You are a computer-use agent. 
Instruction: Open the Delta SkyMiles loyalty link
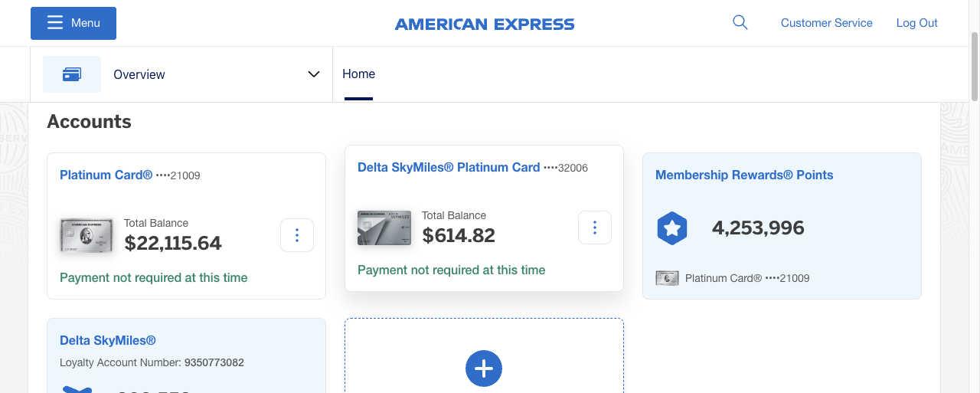coord(108,341)
